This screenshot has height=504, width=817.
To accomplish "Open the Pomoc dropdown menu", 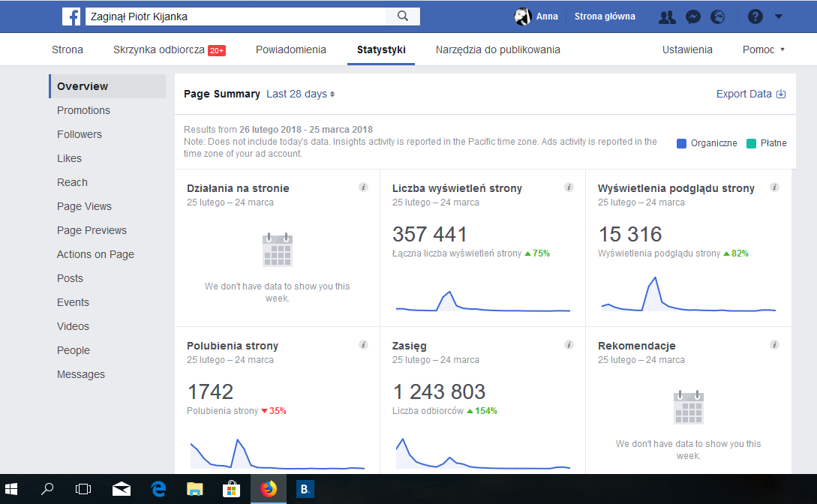I will pos(763,50).
